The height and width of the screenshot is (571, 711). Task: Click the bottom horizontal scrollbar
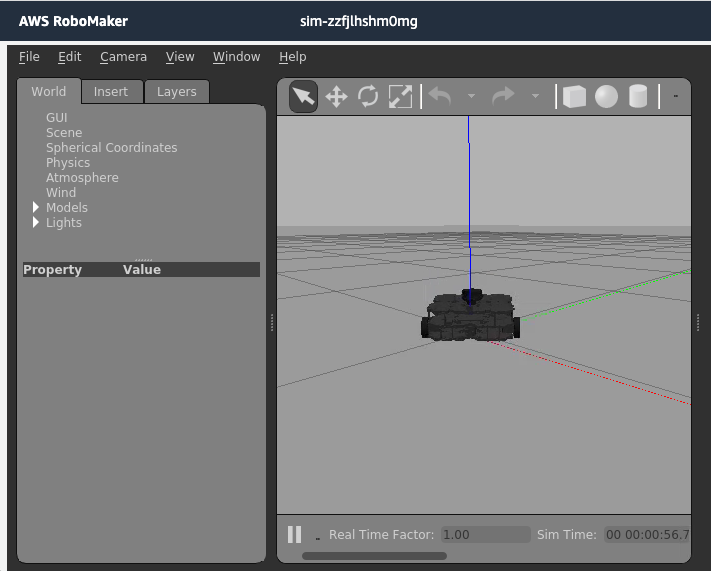(374, 556)
